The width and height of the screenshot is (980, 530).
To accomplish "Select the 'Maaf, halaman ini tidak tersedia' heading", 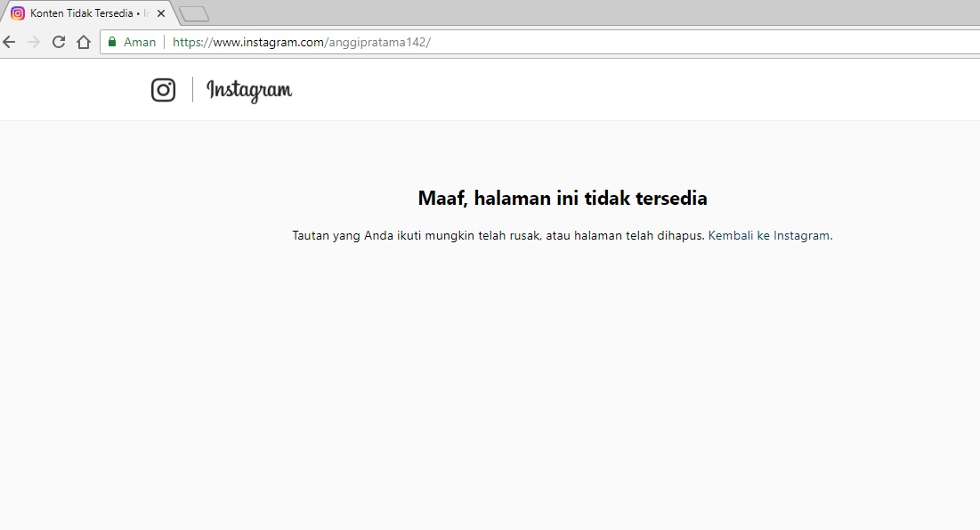I will (563, 198).
